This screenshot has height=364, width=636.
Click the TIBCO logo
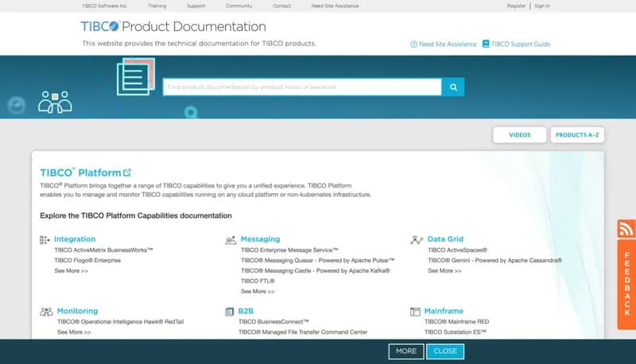(100, 26)
